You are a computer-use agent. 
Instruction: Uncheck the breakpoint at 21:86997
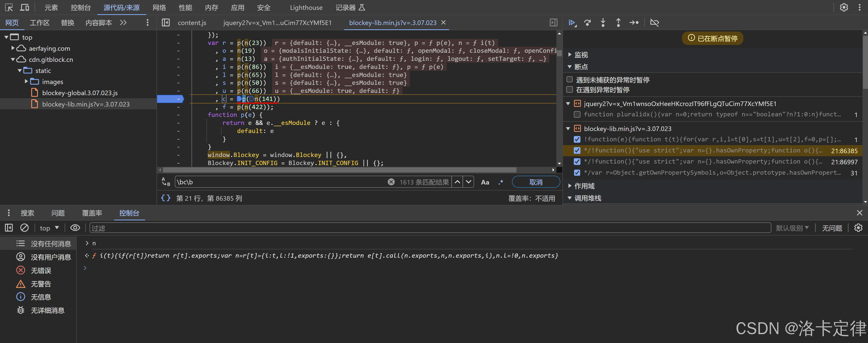pos(577,162)
